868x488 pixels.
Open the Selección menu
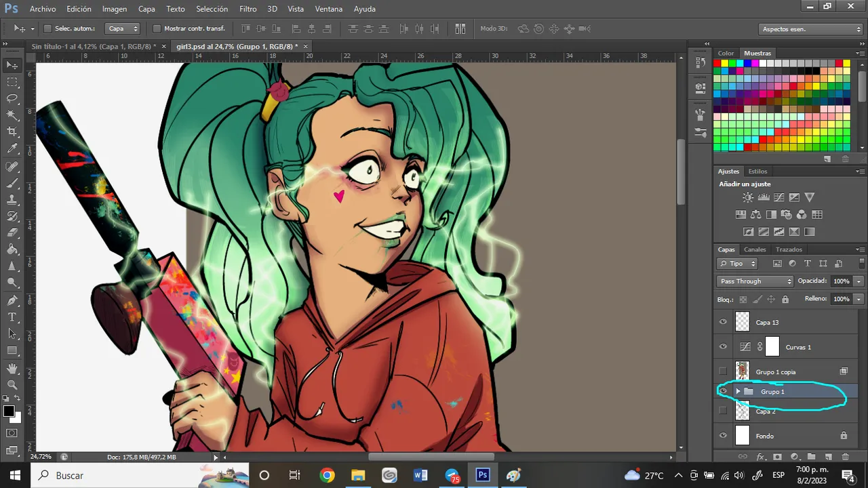(x=212, y=9)
